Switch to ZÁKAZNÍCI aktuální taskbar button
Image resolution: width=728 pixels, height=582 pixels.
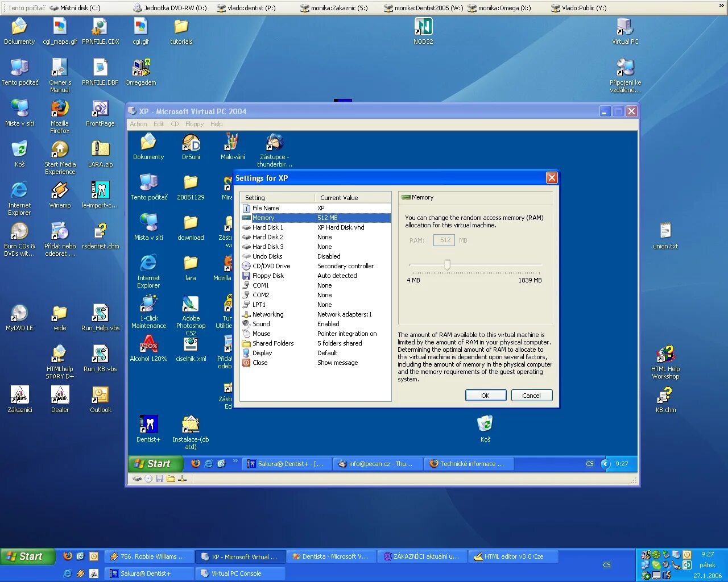tap(423, 556)
